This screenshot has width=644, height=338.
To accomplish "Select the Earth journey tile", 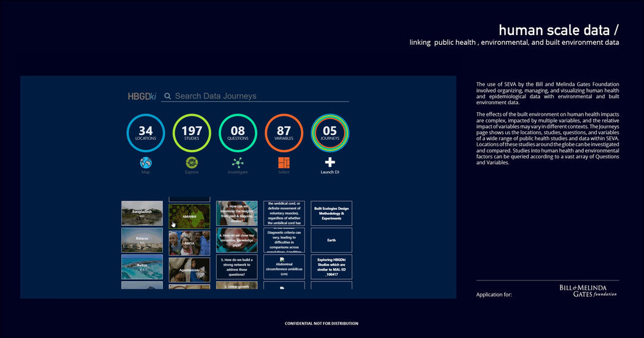I will point(332,240).
